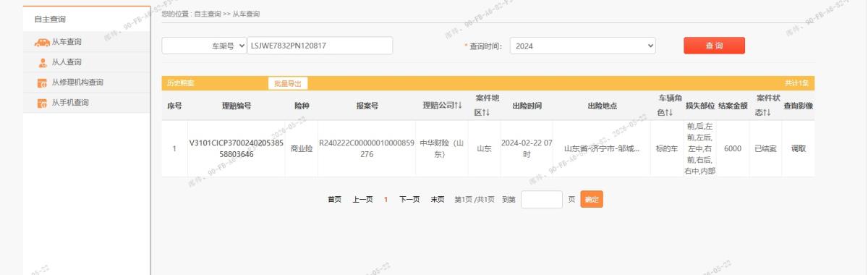Click the 调取 link in row 1
868x275 pixels.
coord(798,148)
